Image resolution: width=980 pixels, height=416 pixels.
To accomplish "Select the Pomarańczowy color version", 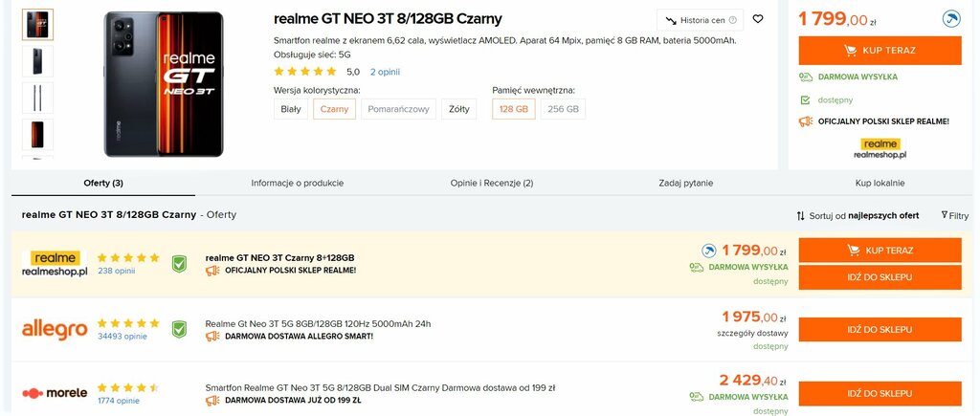I will click(x=399, y=109).
